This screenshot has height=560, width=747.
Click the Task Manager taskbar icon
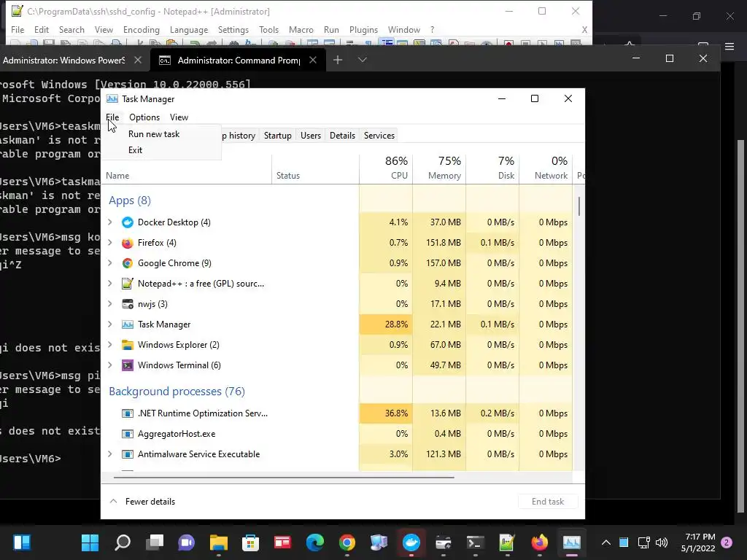pyautogui.click(x=571, y=542)
